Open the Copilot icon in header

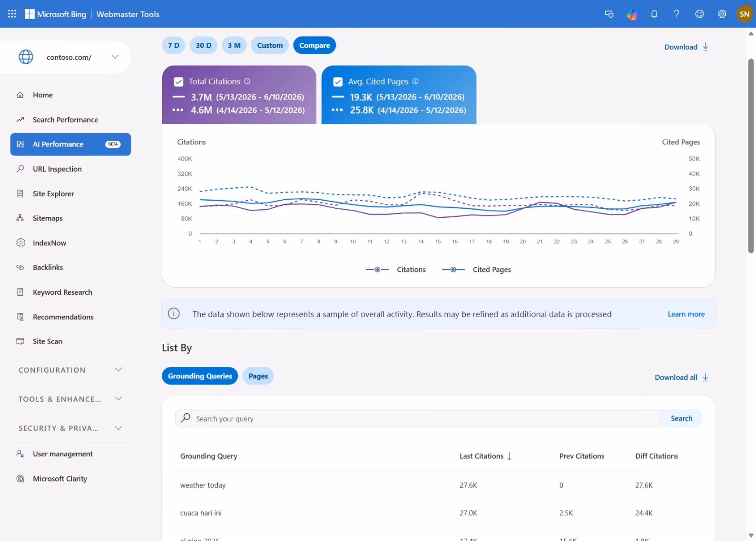click(631, 14)
